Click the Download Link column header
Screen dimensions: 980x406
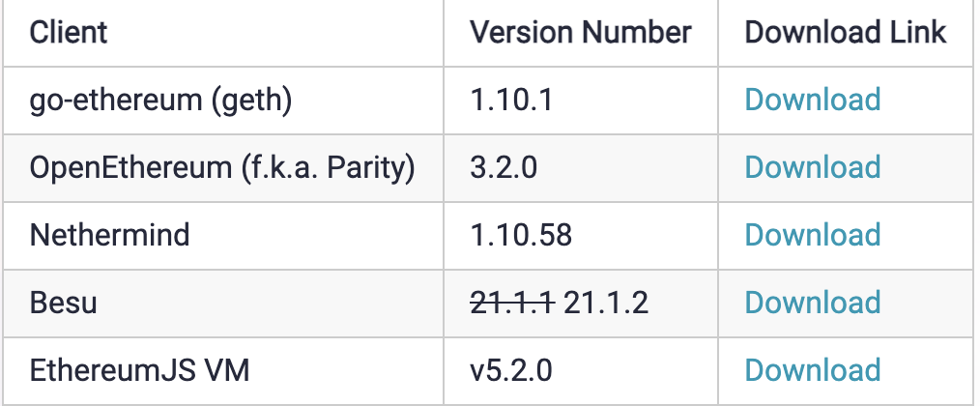click(x=845, y=32)
